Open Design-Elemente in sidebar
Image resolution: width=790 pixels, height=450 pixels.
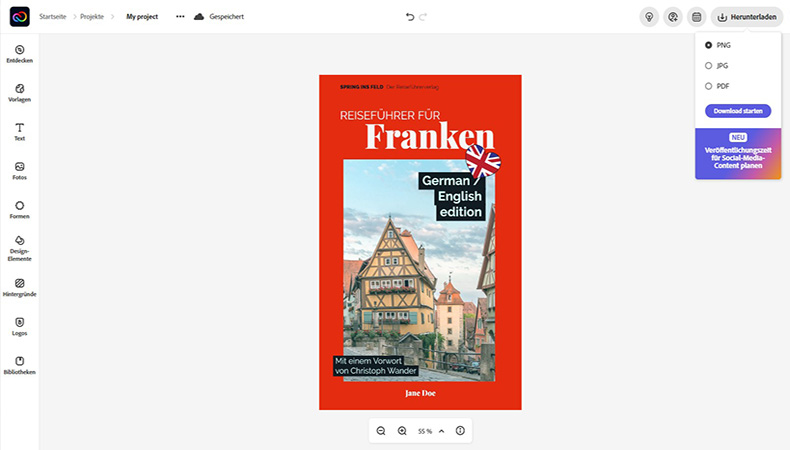point(20,248)
